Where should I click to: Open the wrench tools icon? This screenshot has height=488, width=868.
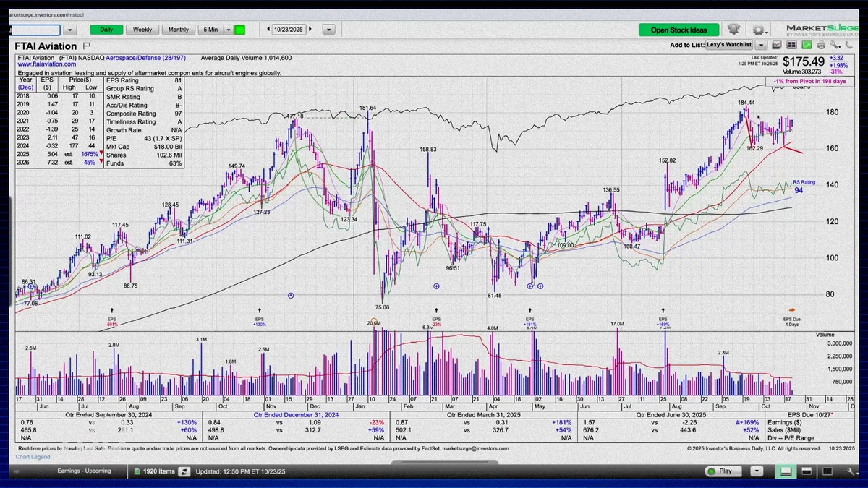click(x=835, y=45)
